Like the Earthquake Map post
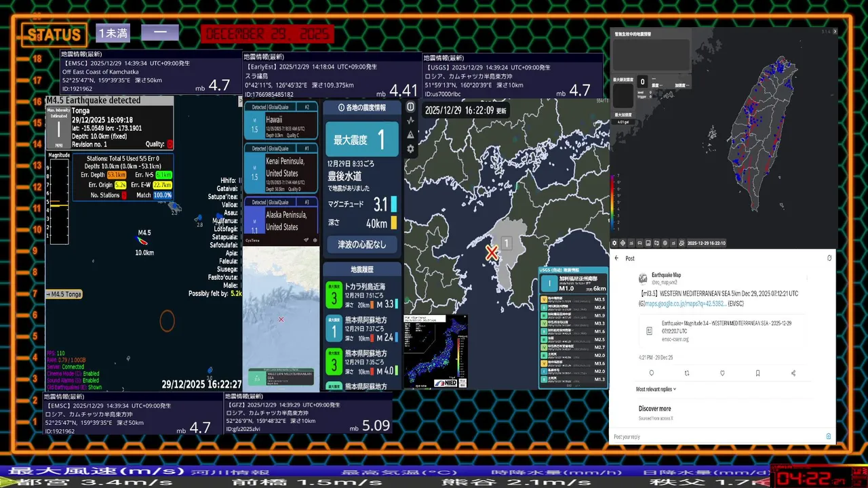 (722, 373)
